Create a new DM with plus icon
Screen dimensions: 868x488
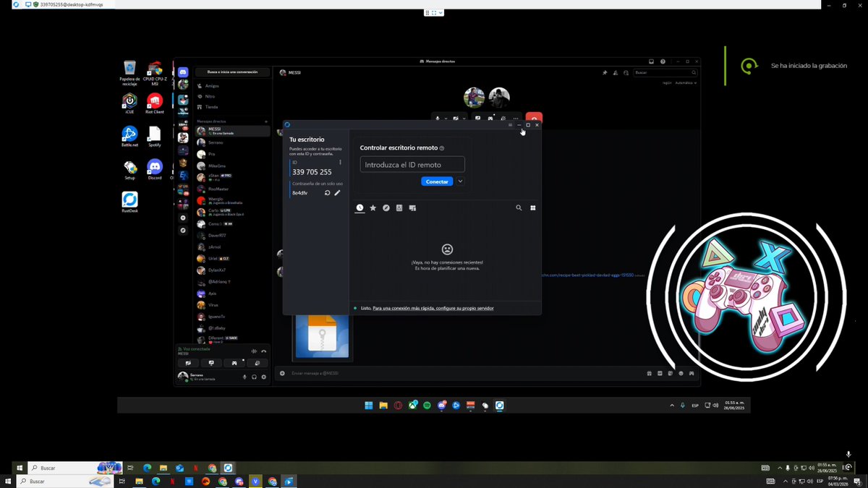pyautogui.click(x=266, y=121)
